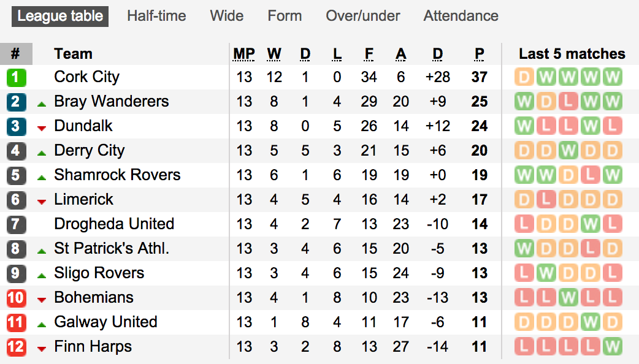Select the Form tab
Screen dimensions: 639x364
(285, 16)
